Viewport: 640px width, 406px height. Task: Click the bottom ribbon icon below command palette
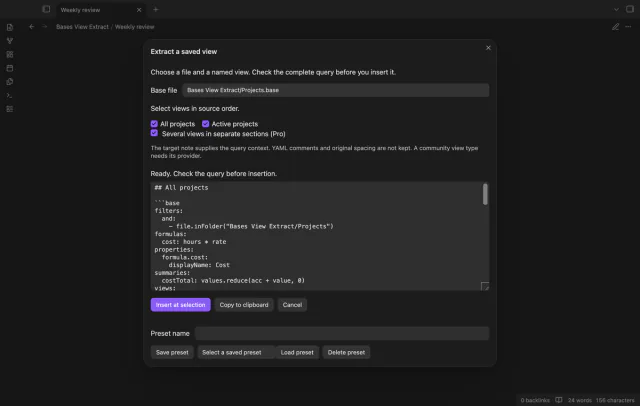[10, 109]
